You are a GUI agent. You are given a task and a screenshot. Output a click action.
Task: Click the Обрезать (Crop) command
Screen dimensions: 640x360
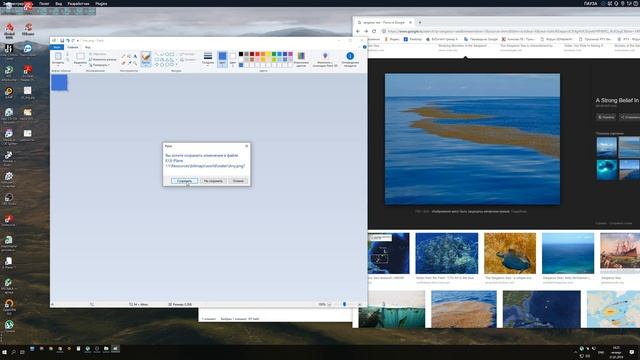(x=98, y=54)
